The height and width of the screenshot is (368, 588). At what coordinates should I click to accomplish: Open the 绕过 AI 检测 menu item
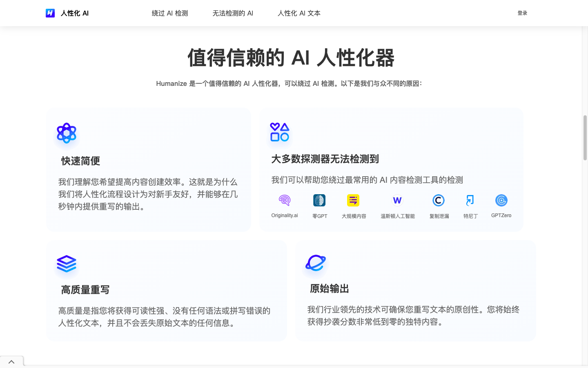170,13
